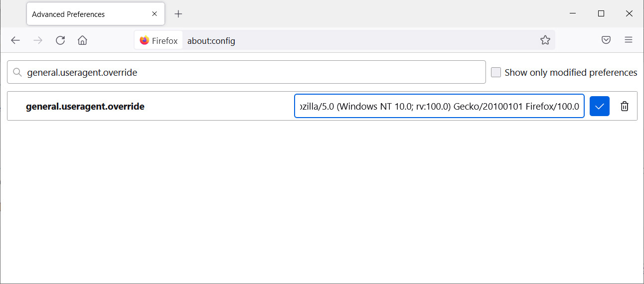Delete the general.useragent.override preference
The width and height of the screenshot is (644, 284).
pyautogui.click(x=624, y=106)
